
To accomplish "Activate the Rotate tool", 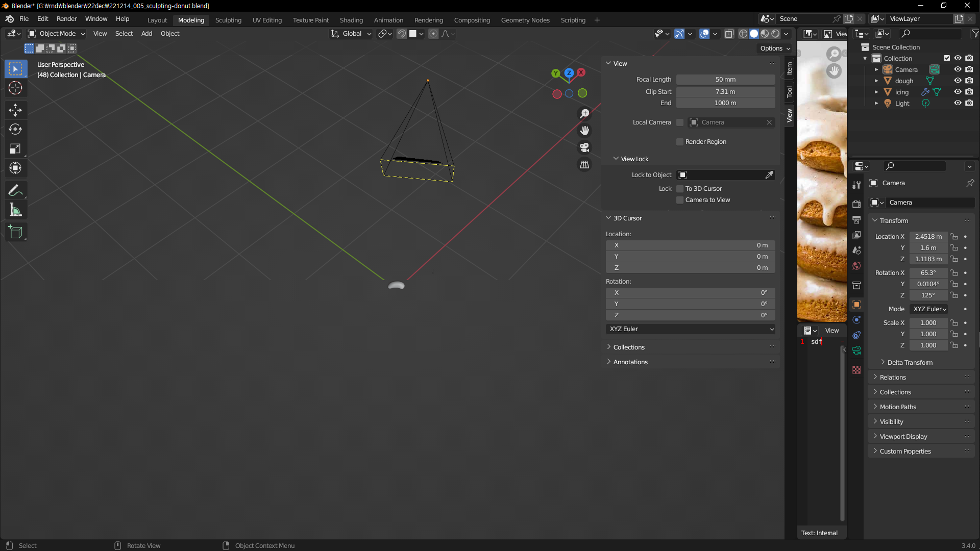I will click(x=15, y=129).
